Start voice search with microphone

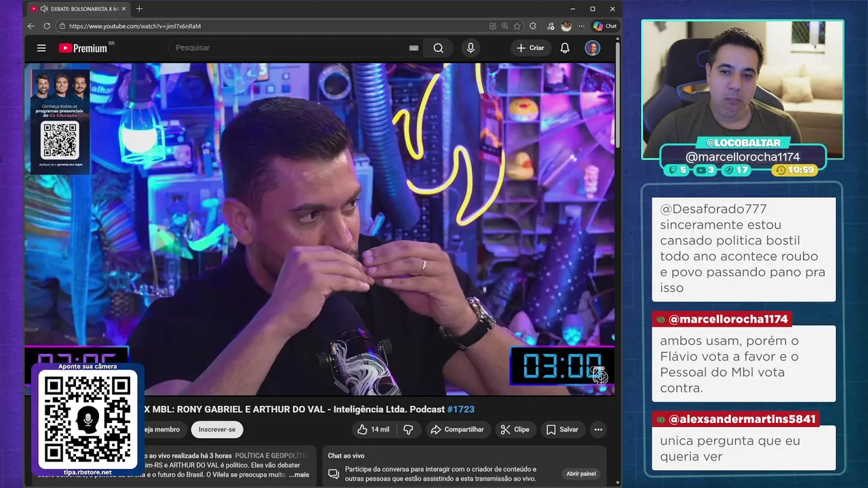tap(471, 48)
